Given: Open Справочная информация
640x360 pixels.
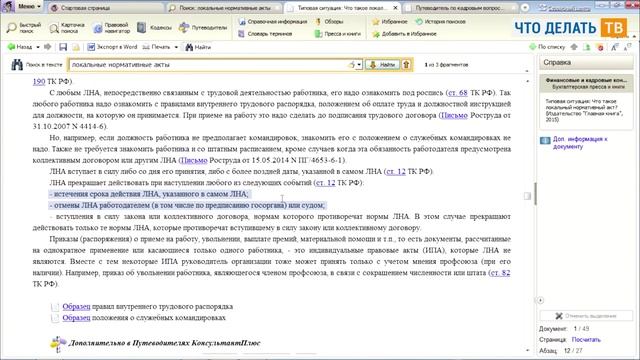Looking at the screenshot, I should [x=272, y=22].
